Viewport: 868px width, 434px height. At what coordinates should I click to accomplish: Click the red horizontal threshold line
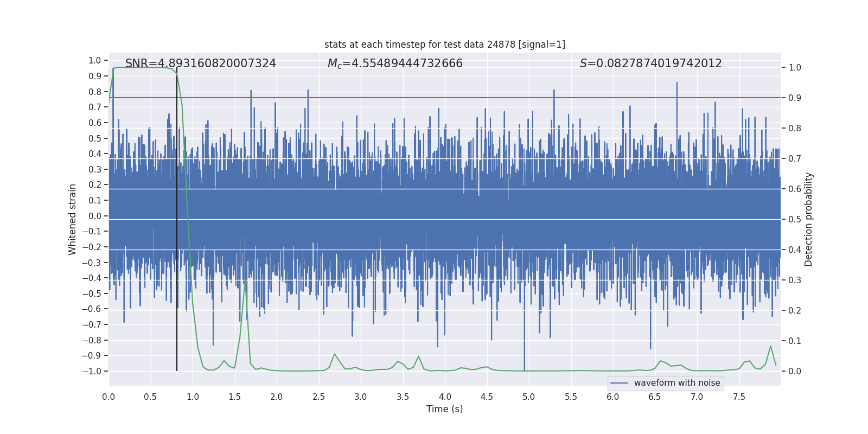tap(488, 98)
